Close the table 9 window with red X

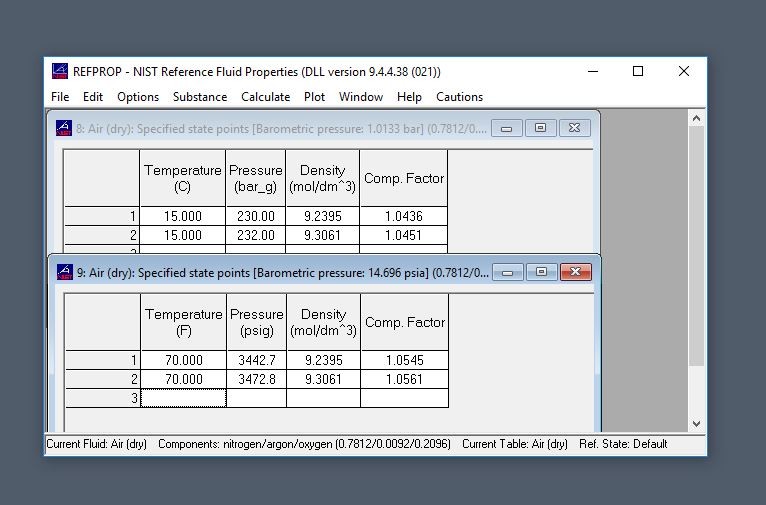coord(575,272)
